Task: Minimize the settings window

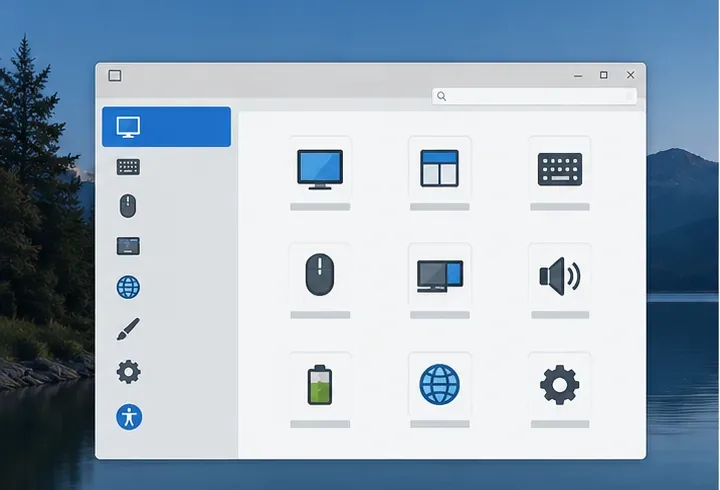Action: (578, 76)
